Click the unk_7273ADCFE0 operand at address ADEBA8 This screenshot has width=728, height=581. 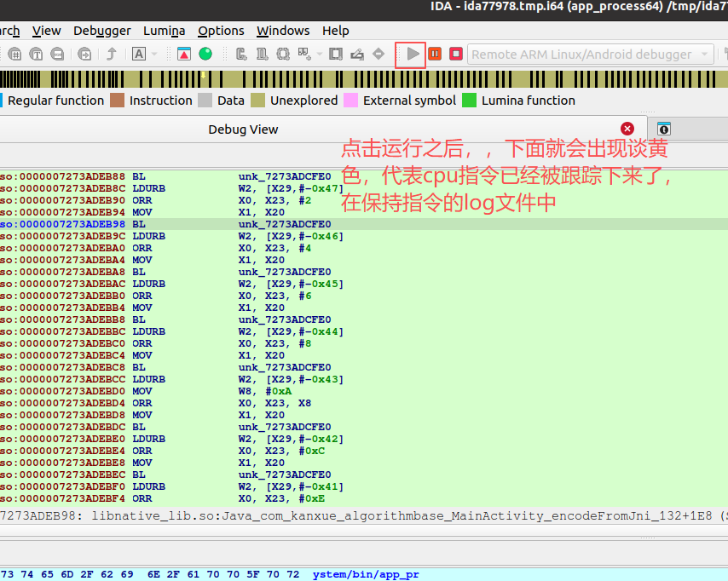(285, 272)
